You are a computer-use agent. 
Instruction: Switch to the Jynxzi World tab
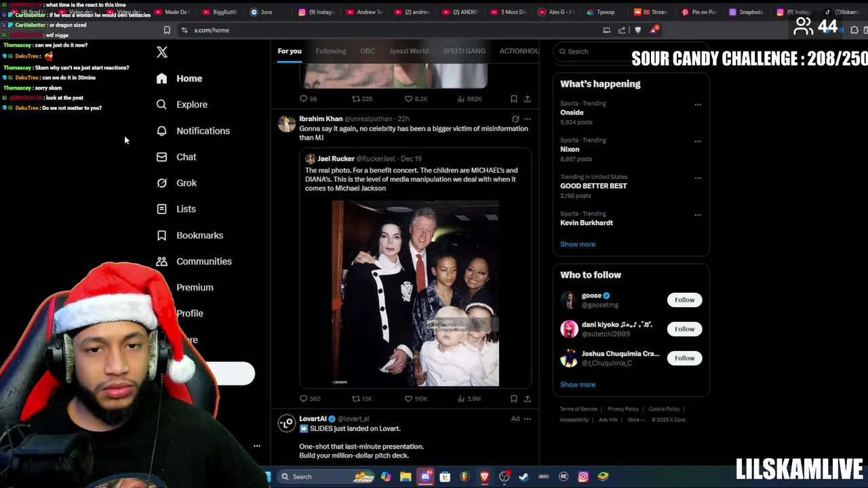(409, 51)
